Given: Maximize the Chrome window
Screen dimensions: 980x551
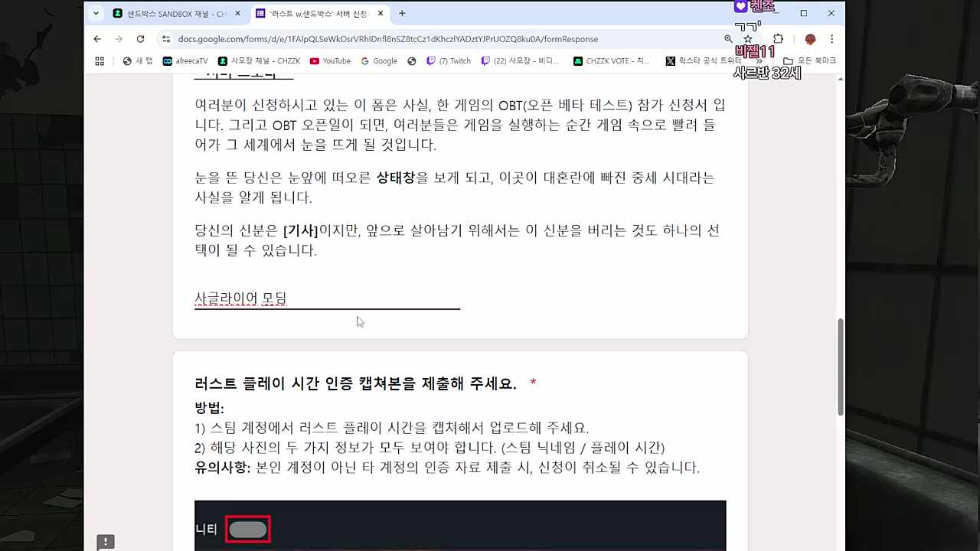Looking at the screenshot, I should click(x=804, y=13).
